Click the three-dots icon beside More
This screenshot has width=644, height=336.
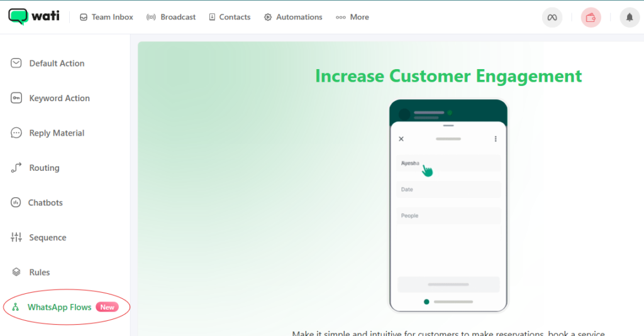point(340,17)
